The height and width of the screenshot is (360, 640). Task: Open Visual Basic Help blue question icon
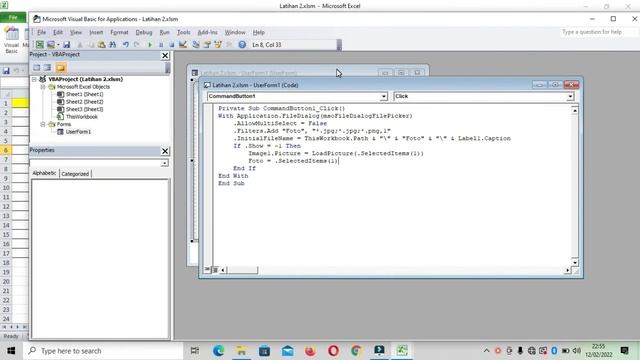tap(242, 44)
